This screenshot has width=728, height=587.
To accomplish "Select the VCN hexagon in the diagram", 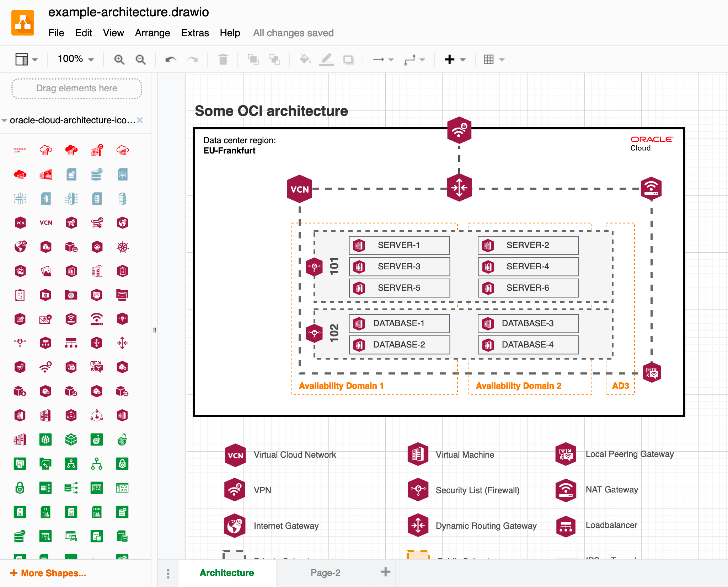I will click(300, 189).
